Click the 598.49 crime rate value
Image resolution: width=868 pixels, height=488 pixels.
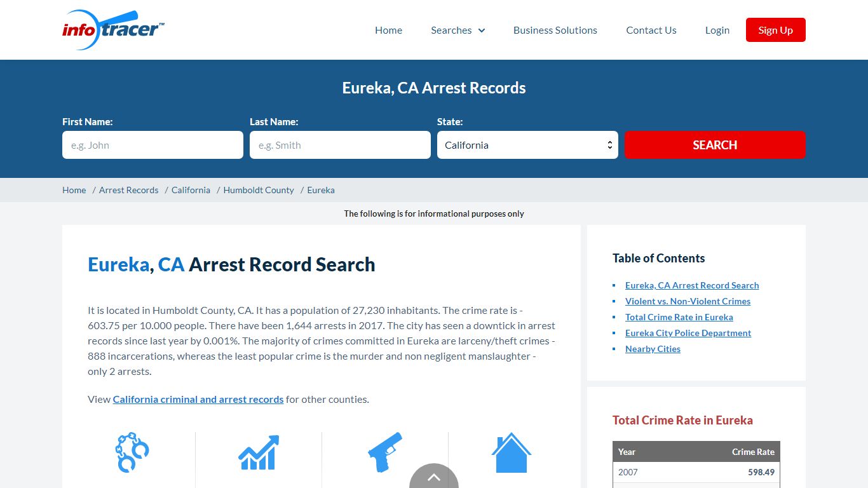(x=761, y=472)
